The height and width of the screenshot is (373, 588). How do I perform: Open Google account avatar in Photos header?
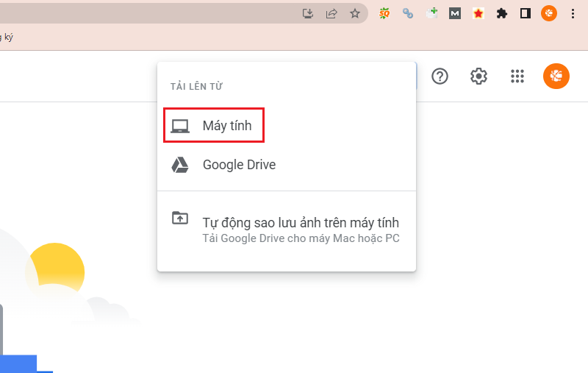pos(556,77)
